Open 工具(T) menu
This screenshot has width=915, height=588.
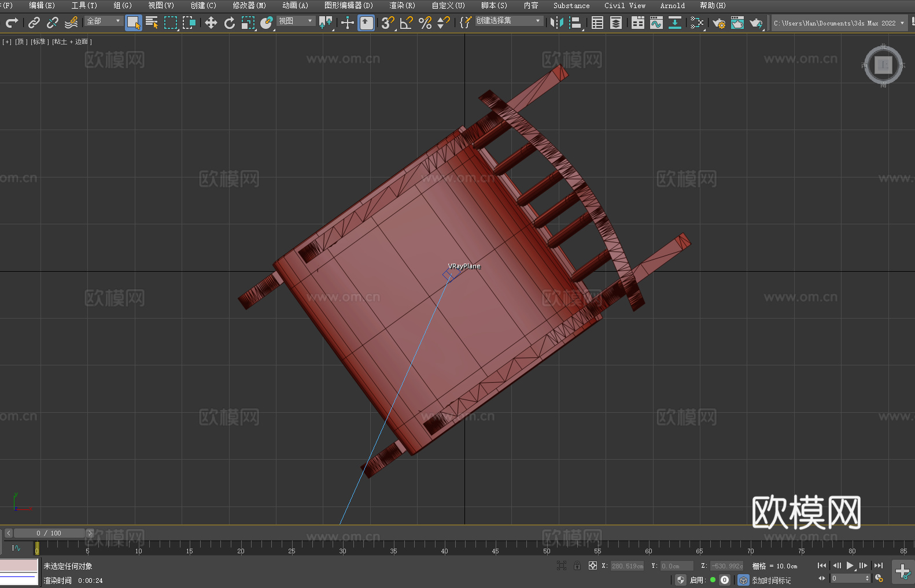[x=84, y=5]
